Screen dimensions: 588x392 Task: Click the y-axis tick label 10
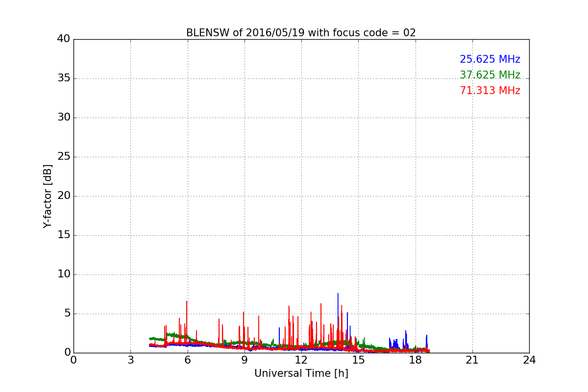coord(64,274)
